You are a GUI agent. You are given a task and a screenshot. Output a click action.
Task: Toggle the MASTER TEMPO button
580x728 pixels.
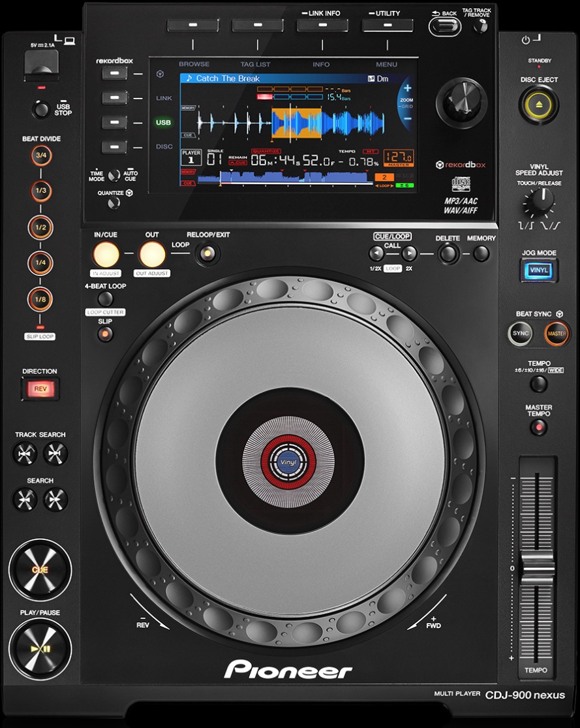point(539,426)
